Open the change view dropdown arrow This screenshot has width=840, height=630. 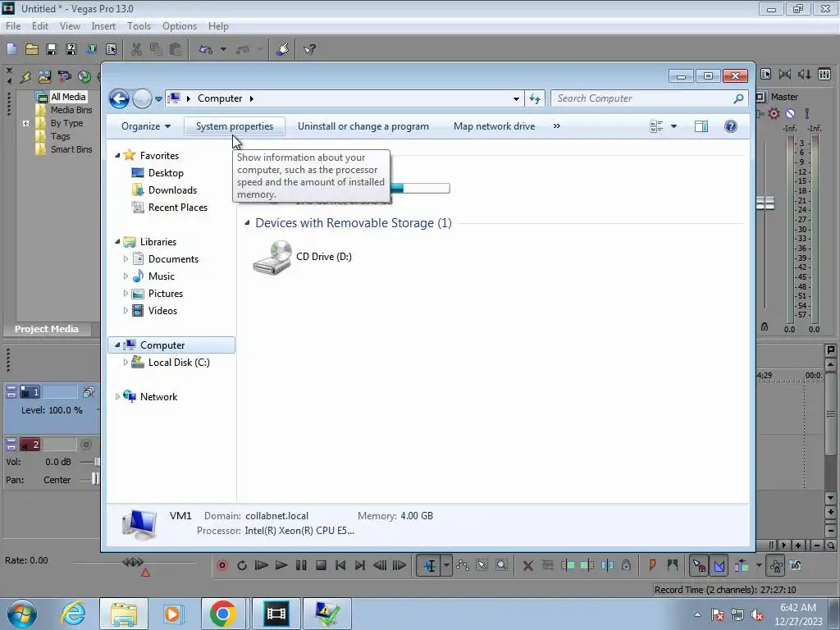(x=673, y=126)
